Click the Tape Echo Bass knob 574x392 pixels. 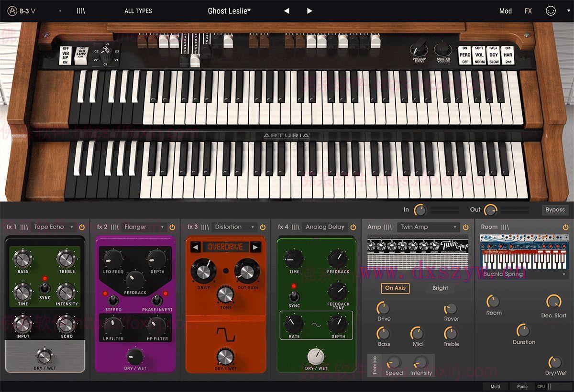click(x=22, y=260)
